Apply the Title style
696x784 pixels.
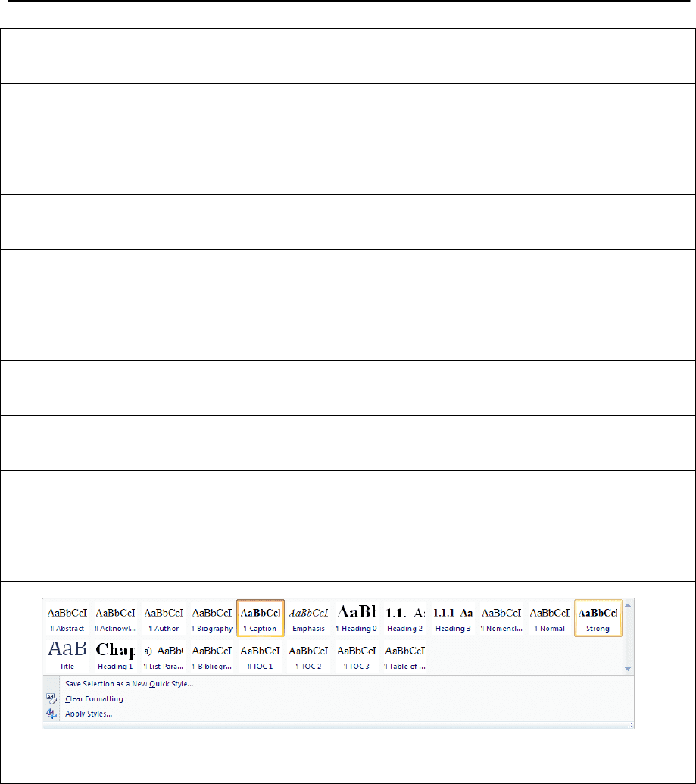pos(67,656)
